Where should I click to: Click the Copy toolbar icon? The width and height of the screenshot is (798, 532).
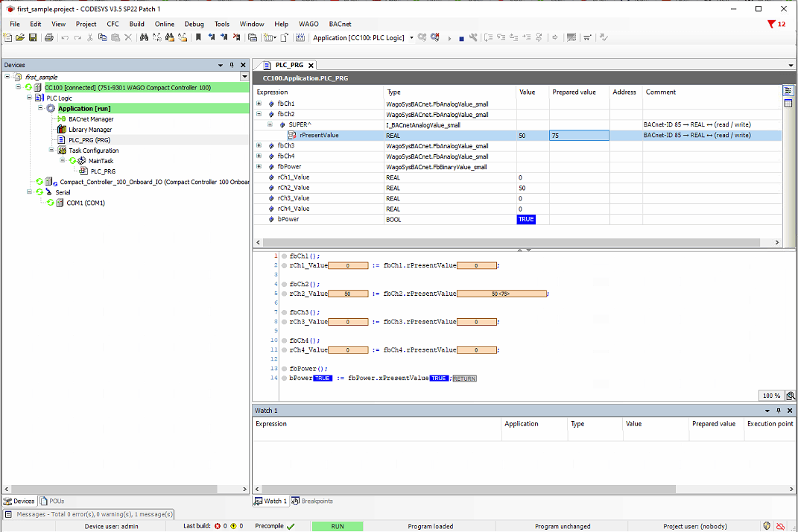tap(102, 38)
